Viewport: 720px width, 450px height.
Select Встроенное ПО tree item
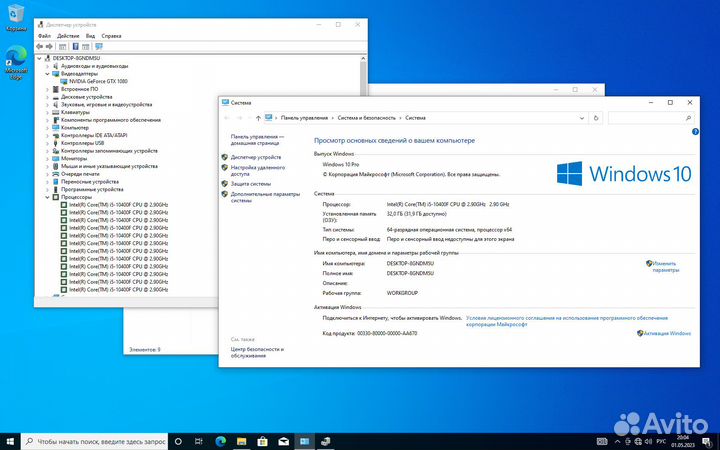(79, 89)
